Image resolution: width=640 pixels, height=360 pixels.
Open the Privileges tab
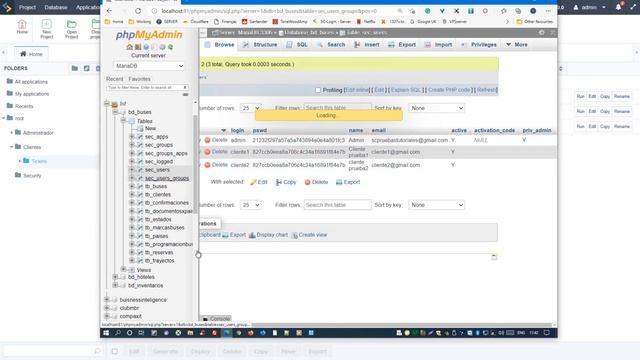pos(479,44)
